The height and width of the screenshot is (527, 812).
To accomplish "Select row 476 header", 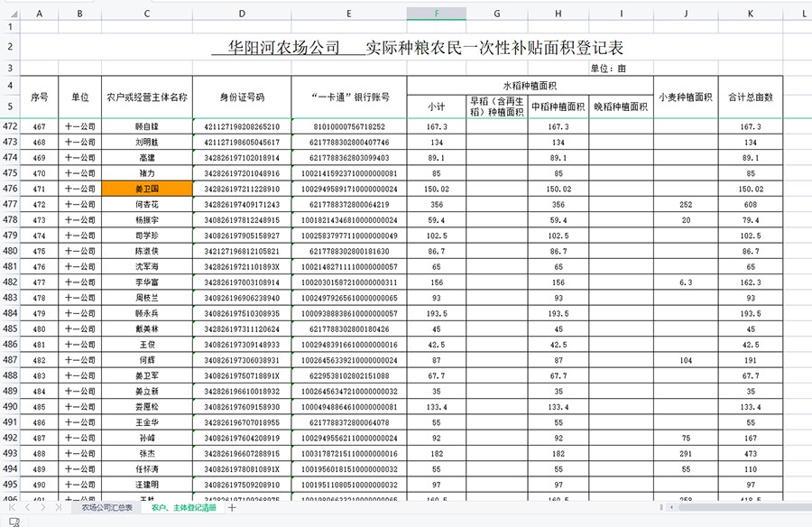I will 9,189.
